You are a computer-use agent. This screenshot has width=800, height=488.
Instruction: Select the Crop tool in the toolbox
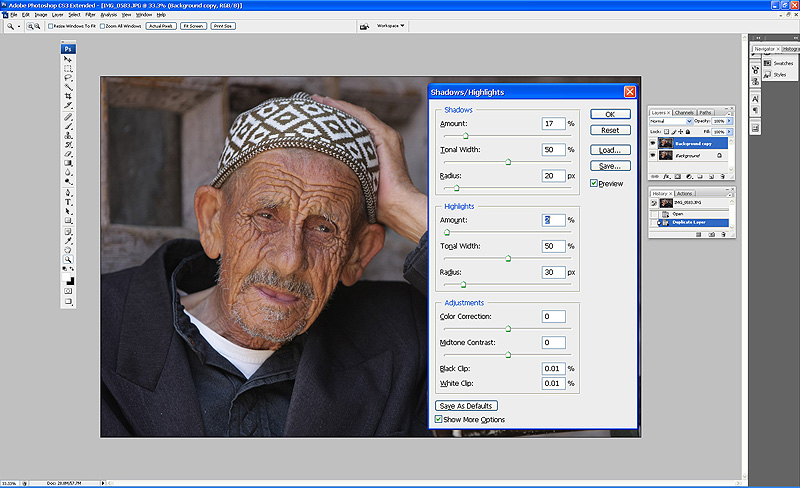click(68, 98)
